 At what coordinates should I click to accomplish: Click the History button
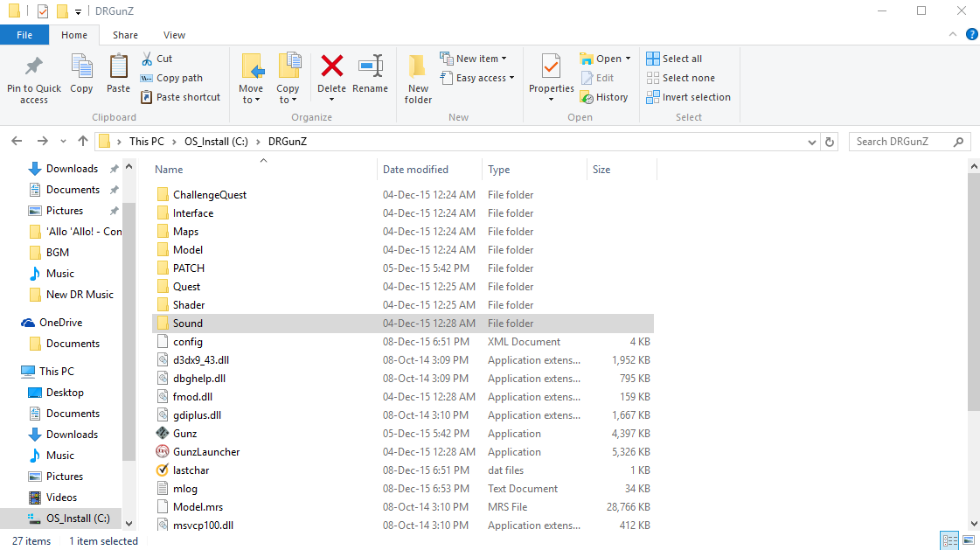tap(604, 98)
